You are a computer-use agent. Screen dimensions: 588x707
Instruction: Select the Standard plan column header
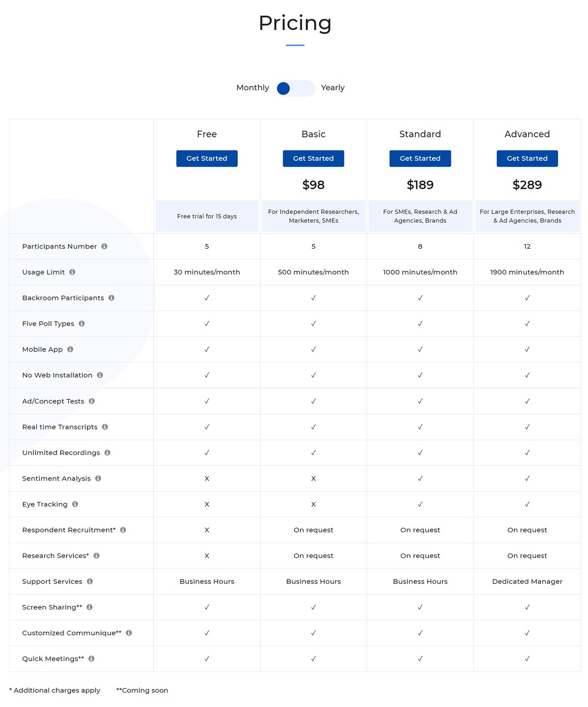pyautogui.click(x=419, y=134)
